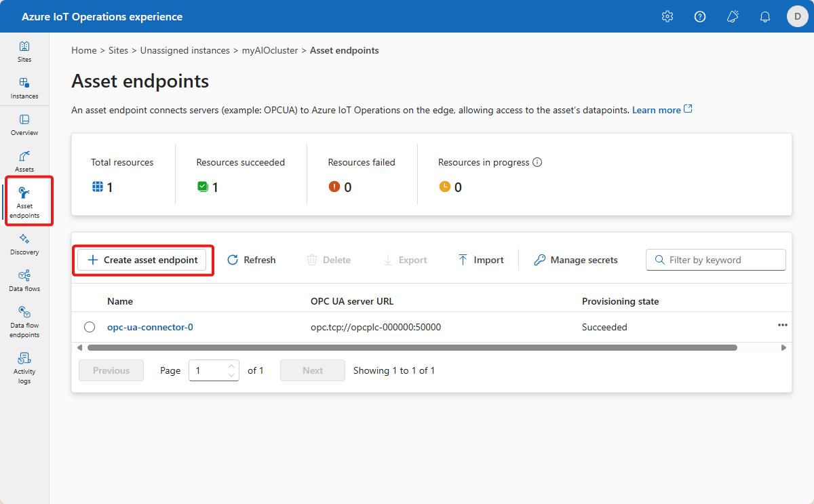Open Assets in the sidebar
814x504 pixels.
[x=24, y=161]
